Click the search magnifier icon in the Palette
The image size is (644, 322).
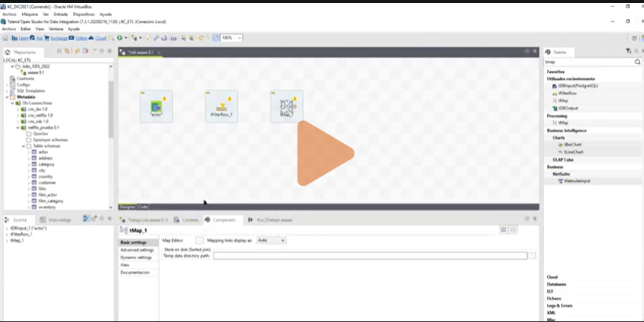(637, 62)
